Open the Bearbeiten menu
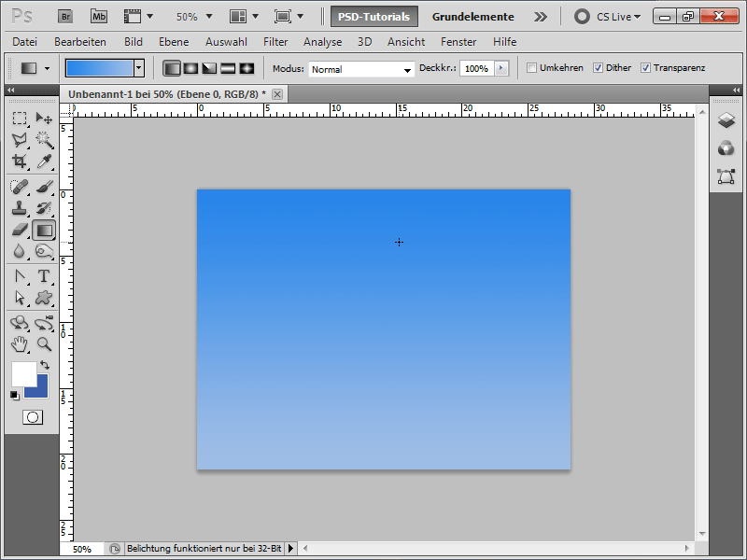The width and height of the screenshot is (747, 560). (80, 42)
